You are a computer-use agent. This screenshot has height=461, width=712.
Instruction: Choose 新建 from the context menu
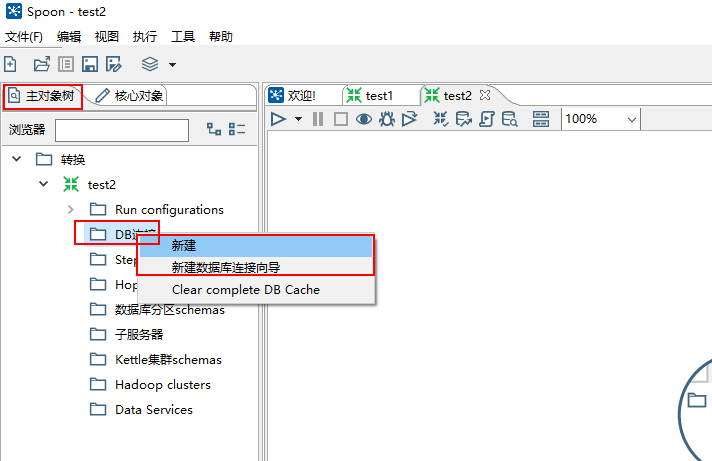click(256, 246)
